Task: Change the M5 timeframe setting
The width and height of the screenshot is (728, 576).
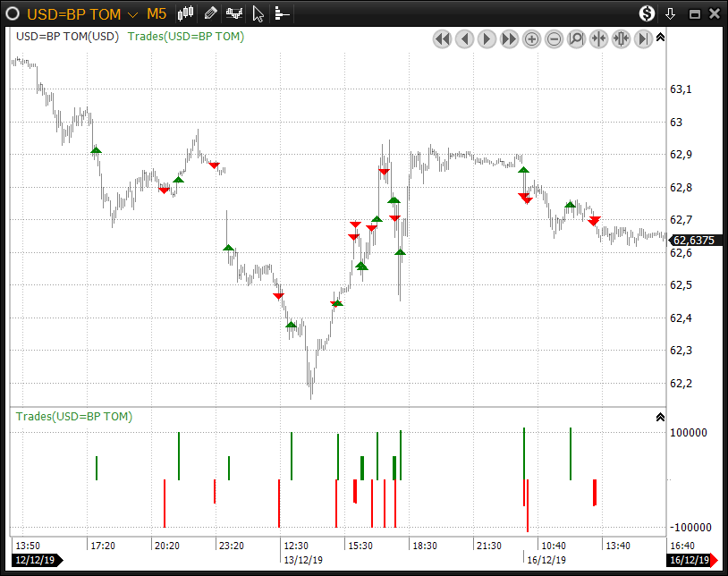Action: (157, 14)
